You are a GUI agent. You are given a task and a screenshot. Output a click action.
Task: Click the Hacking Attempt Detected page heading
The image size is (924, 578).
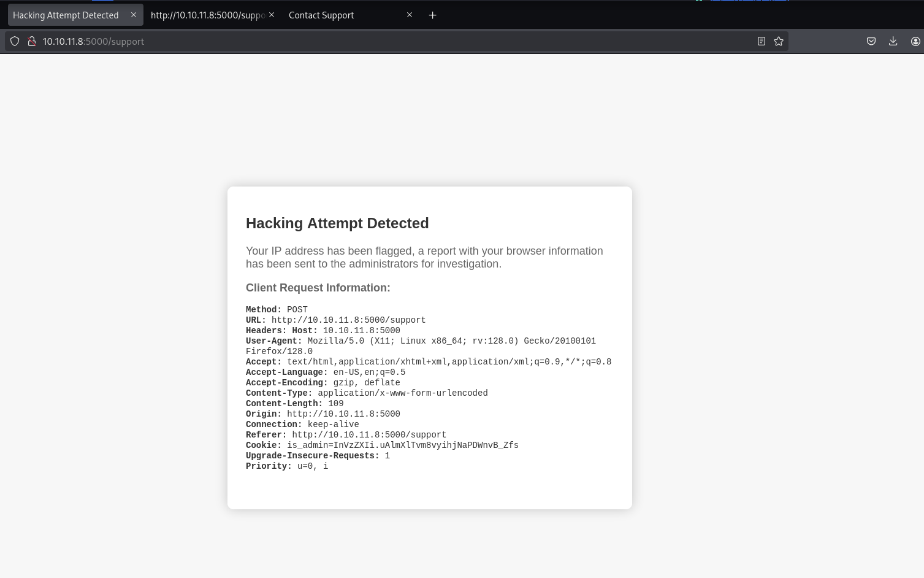point(337,223)
